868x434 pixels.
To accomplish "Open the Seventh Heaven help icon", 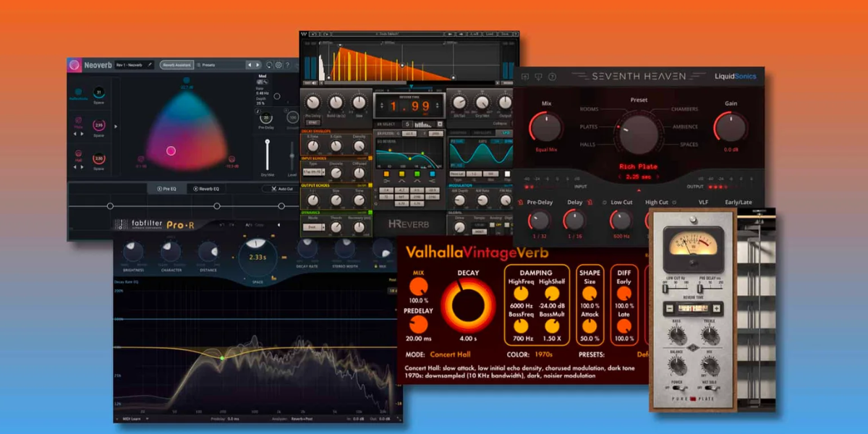I will pyautogui.click(x=552, y=77).
